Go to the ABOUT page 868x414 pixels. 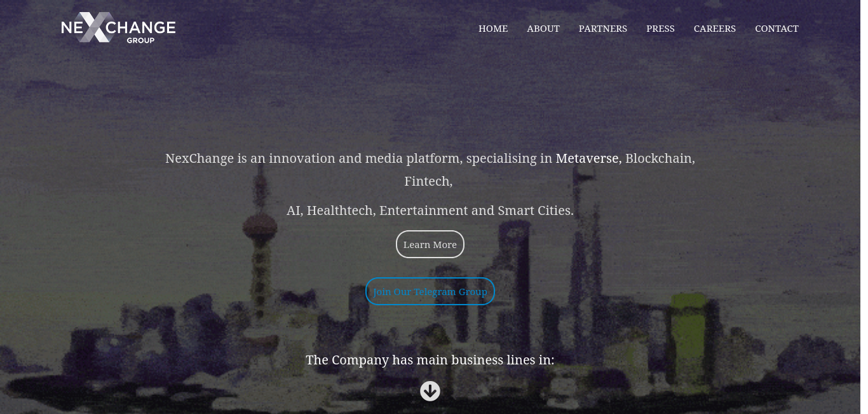pyautogui.click(x=543, y=29)
